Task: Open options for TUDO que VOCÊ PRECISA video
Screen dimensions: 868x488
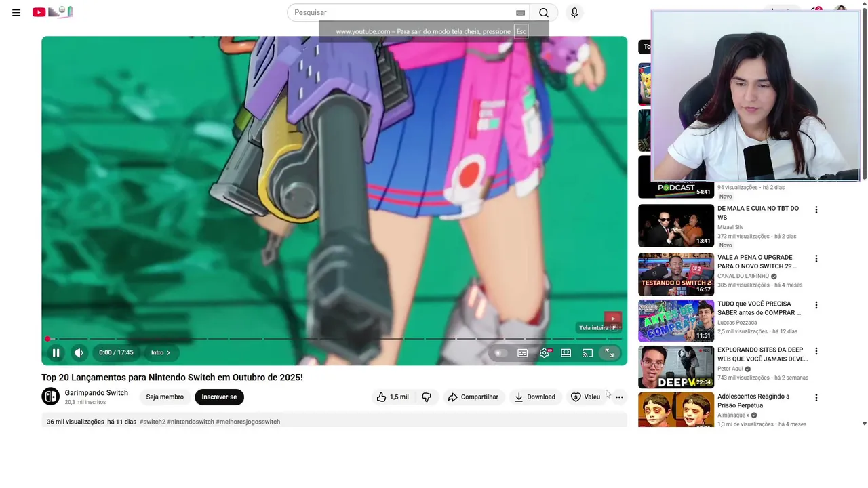Action: 816,305
